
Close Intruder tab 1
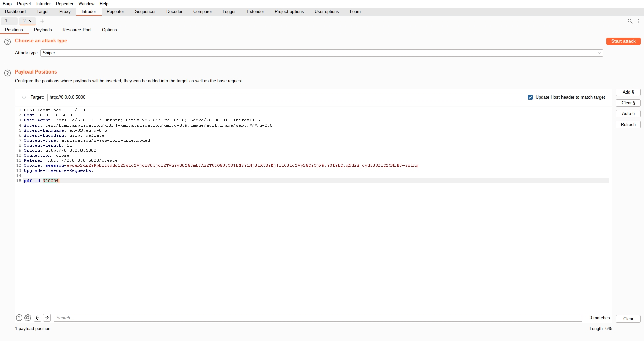(x=12, y=21)
